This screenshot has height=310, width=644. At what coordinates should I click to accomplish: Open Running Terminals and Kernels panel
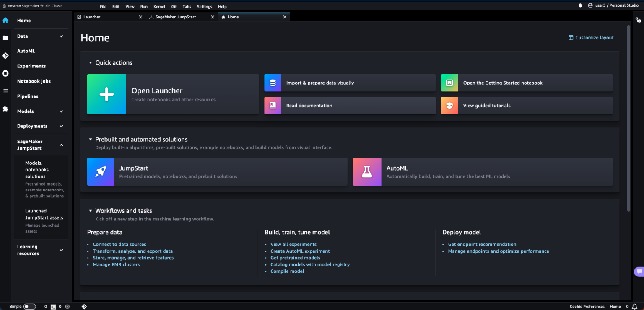coord(5,73)
